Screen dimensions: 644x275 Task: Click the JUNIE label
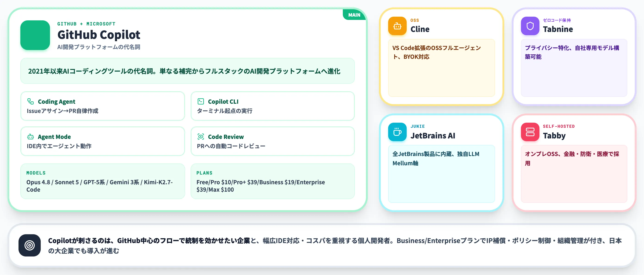coord(418,126)
